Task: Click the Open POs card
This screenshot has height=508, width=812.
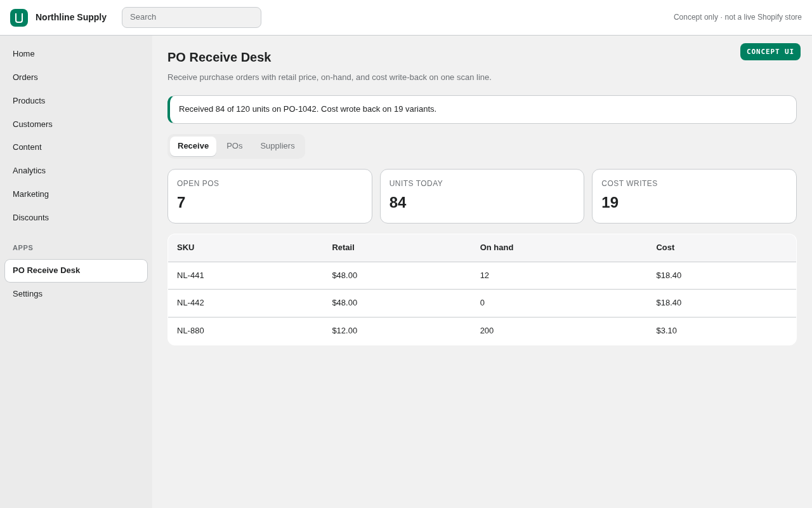Action: 270,196
